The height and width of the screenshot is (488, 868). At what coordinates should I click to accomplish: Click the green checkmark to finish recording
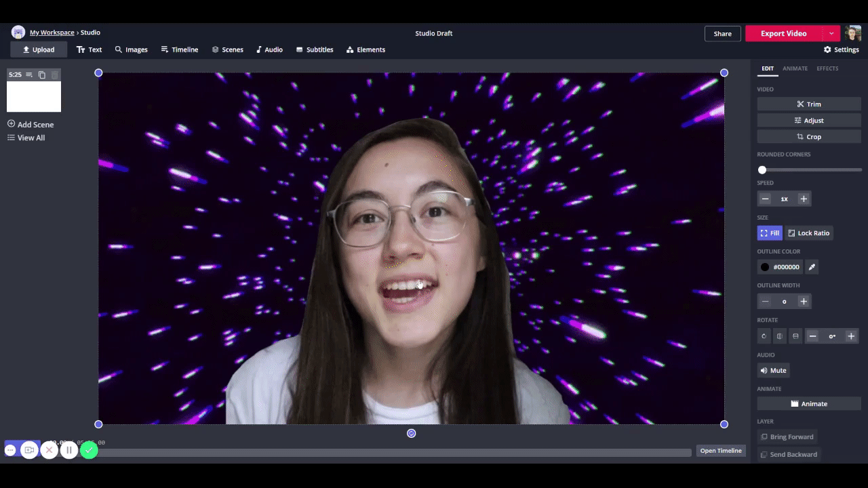[89, 450]
